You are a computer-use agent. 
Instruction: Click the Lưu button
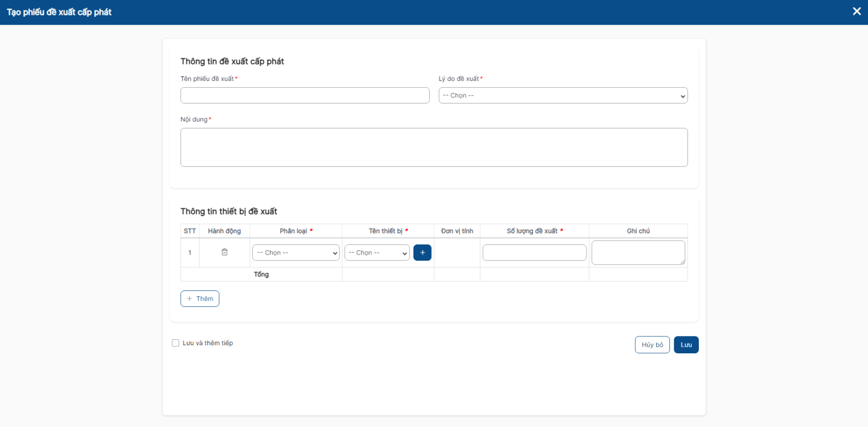(x=686, y=345)
